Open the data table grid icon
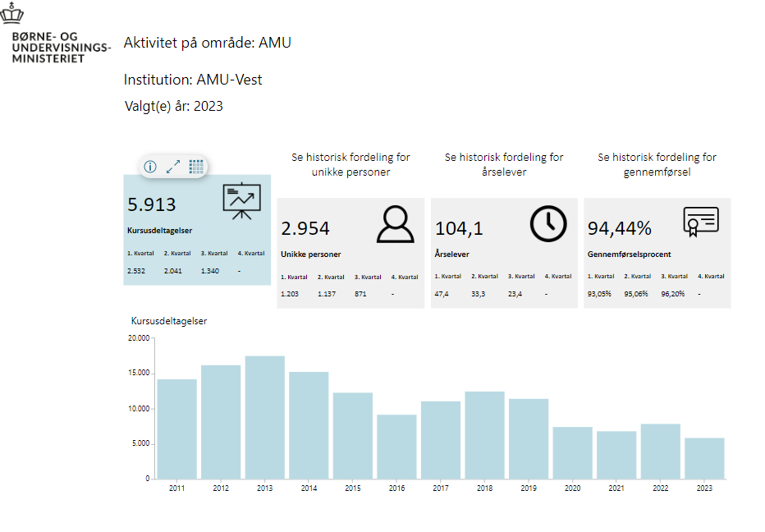 click(196, 167)
